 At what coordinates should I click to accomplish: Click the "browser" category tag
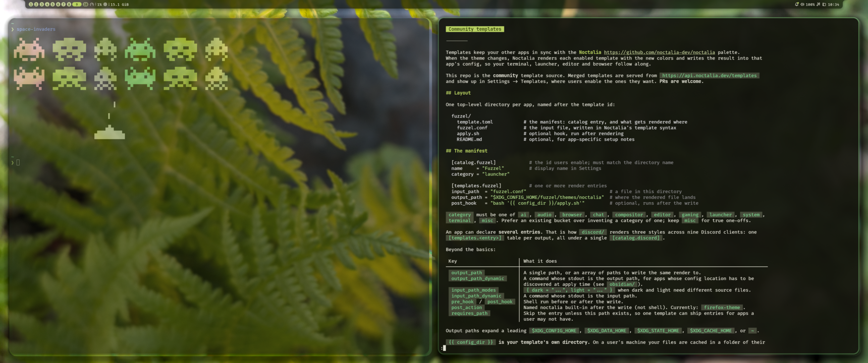tap(572, 215)
